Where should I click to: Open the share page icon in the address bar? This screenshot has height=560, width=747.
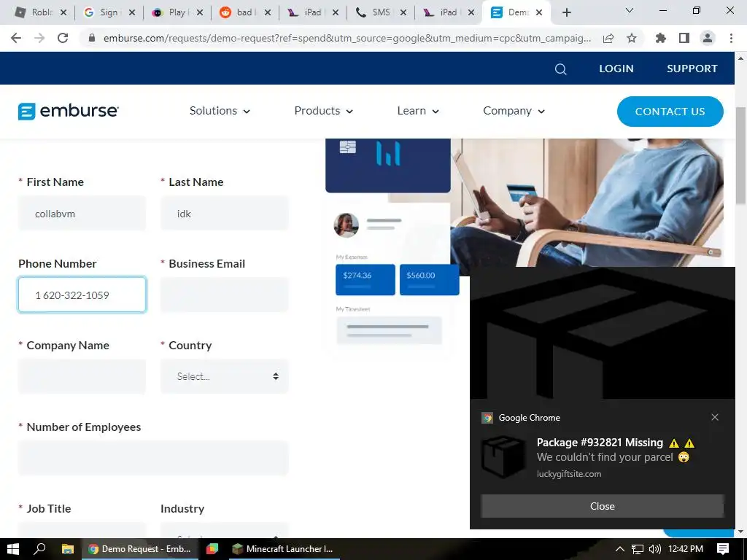coord(608,38)
